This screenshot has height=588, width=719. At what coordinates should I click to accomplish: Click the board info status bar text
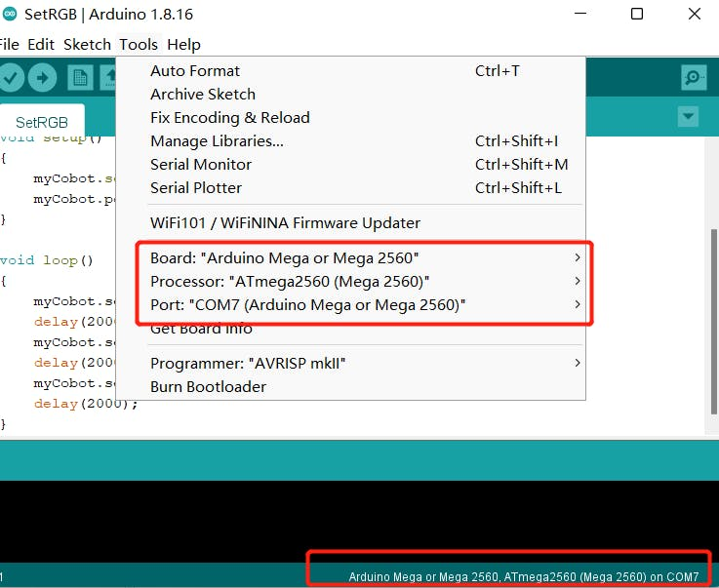tap(523, 576)
